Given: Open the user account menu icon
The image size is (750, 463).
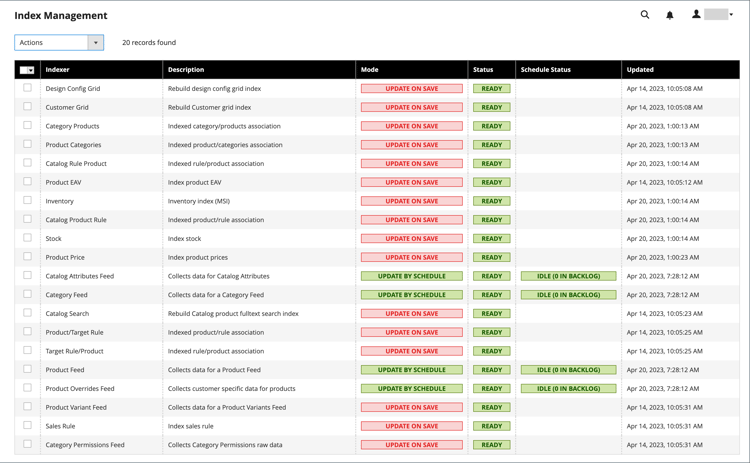Looking at the screenshot, I should [x=696, y=14].
